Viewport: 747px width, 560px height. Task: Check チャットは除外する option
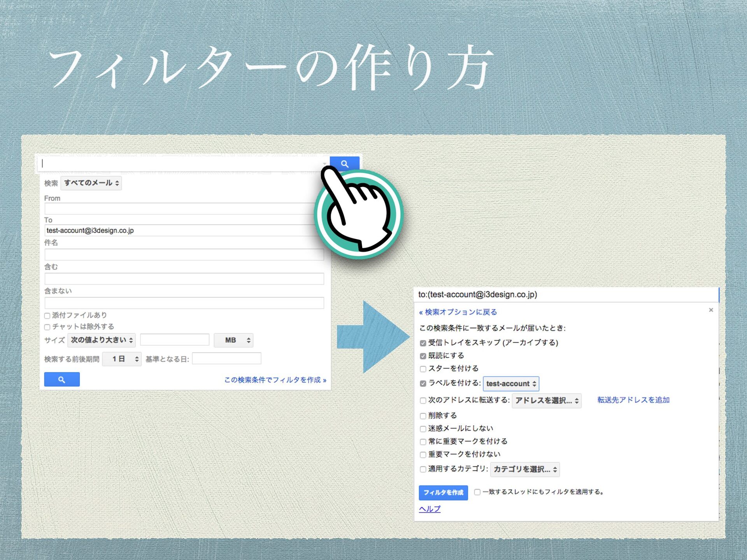pyautogui.click(x=47, y=327)
